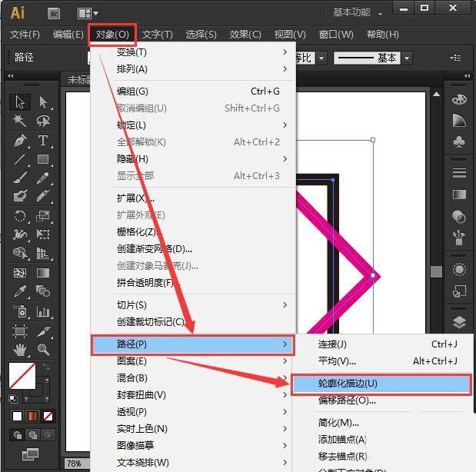This screenshot has height=472, width=476.
Task: Reset to default fill and stroke
Action: (x=13, y=399)
